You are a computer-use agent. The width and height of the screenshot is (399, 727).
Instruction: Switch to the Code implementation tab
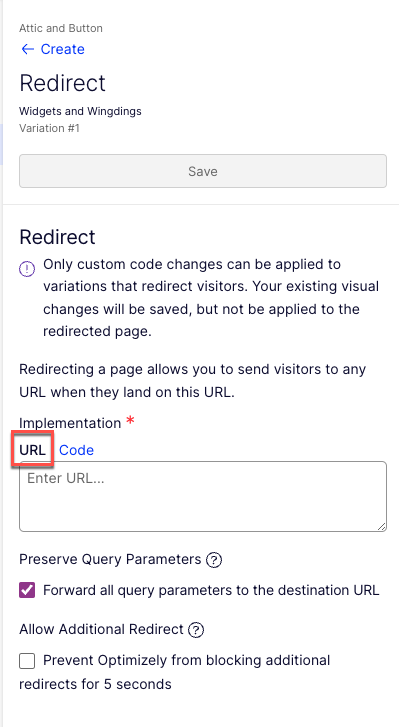(76, 450)
